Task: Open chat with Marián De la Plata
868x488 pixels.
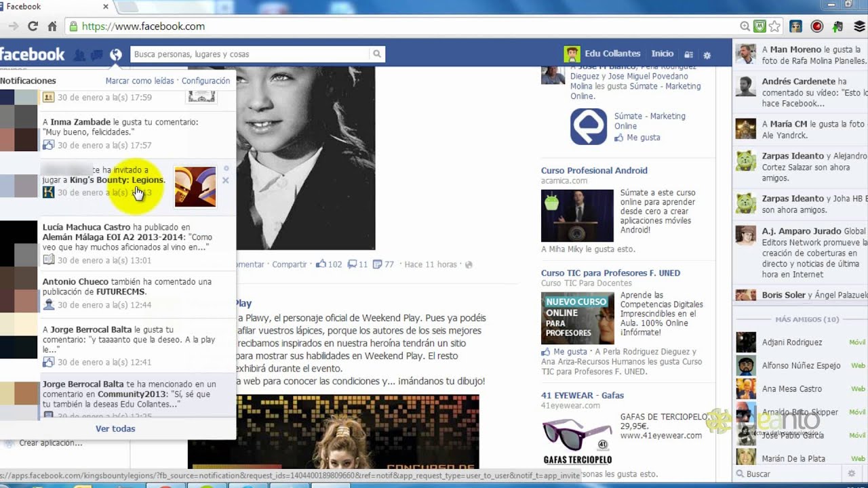Action: (800, 459)
